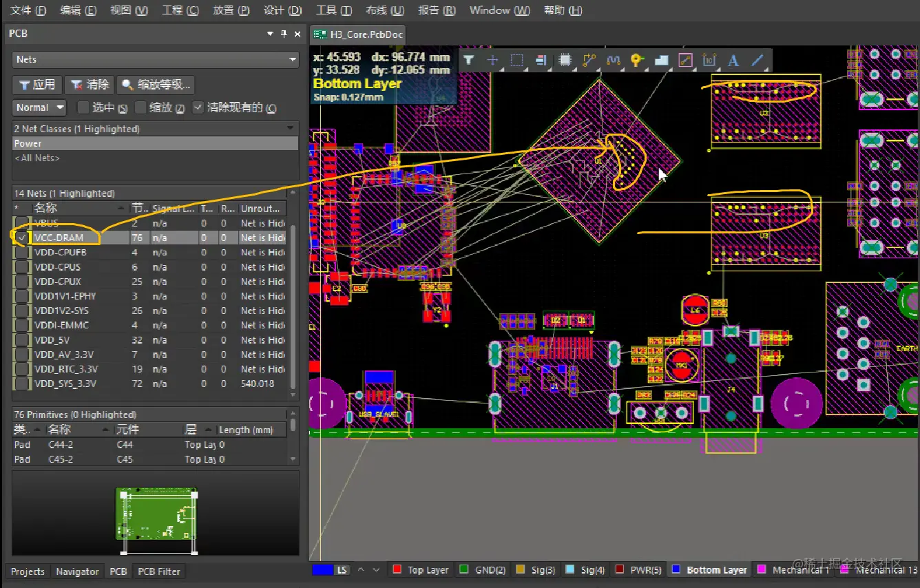
Task: Sort primitives by 层 layer column
Action: tap(200, 430)
